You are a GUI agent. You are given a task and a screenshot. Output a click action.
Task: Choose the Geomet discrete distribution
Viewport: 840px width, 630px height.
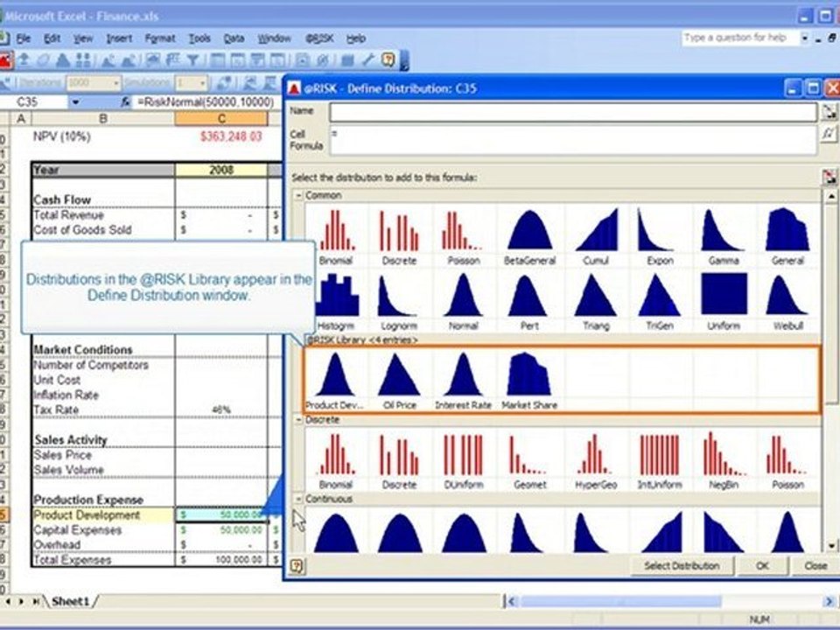529,461
